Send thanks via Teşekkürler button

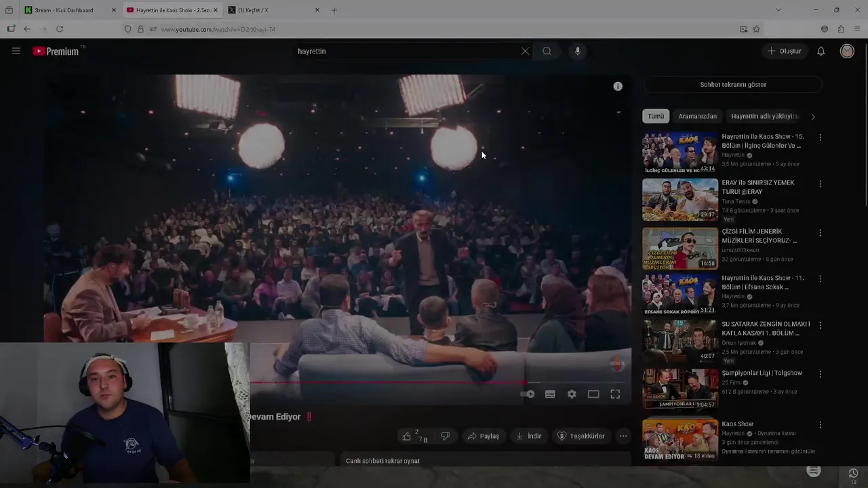click(x=581, y=436)
